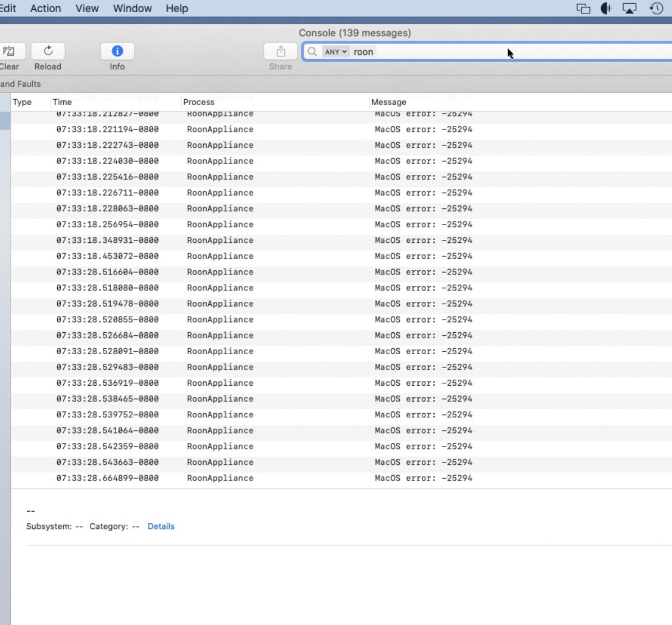Toggle the Errors and Faults filter
This screenshot has height=625, width=672.
[x=20, y=84]
